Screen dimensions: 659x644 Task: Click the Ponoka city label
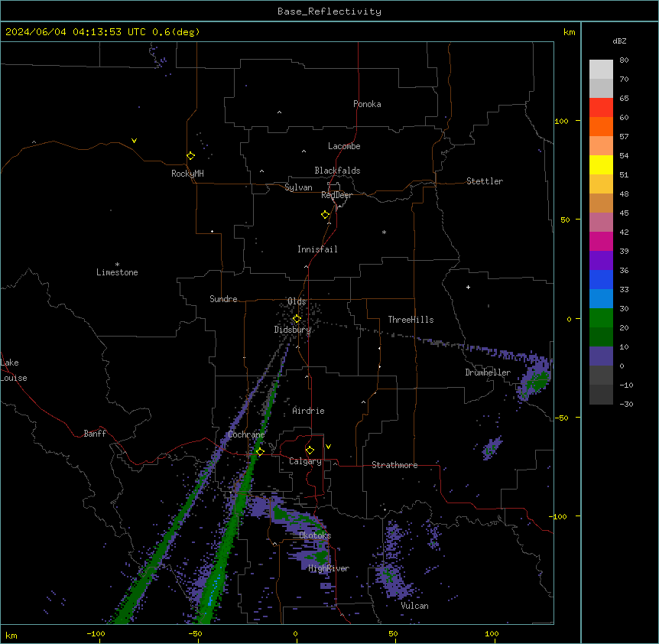coord(367,104)
